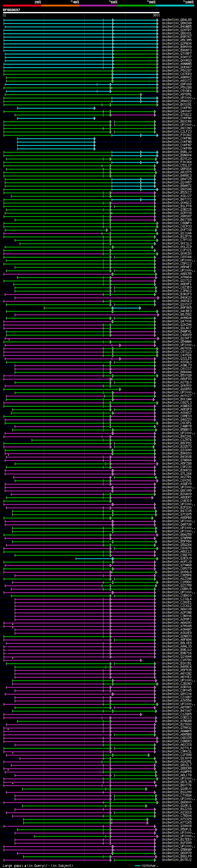Open entry UniRef100_Q21KF7
Viewport: 197px width, 868px height.
(x=177, y=338)
